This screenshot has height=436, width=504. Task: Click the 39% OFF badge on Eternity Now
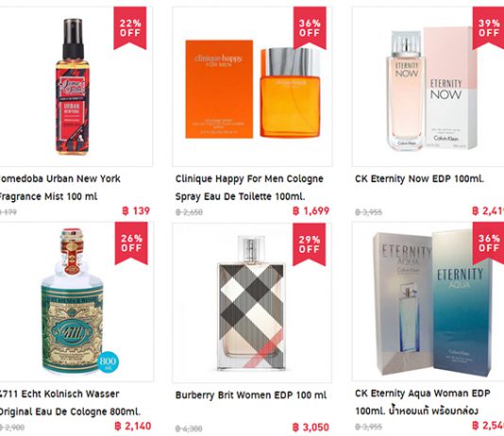coord(488,28)
